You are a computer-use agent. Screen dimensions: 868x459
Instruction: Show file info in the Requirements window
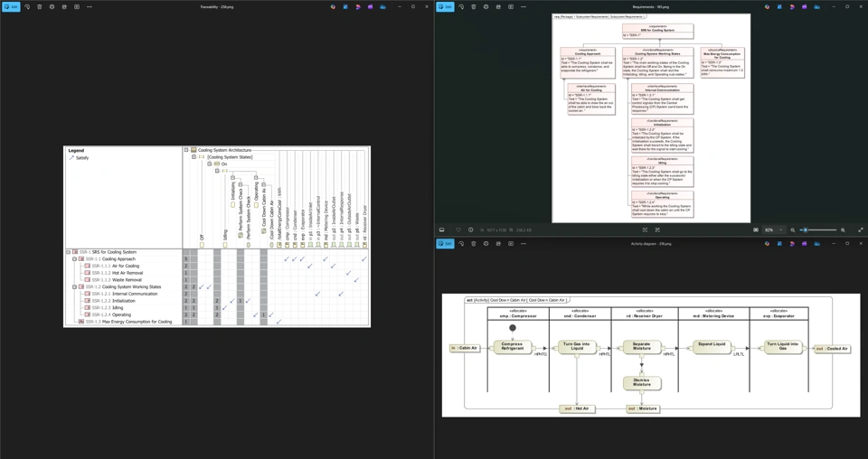[470, 230]
